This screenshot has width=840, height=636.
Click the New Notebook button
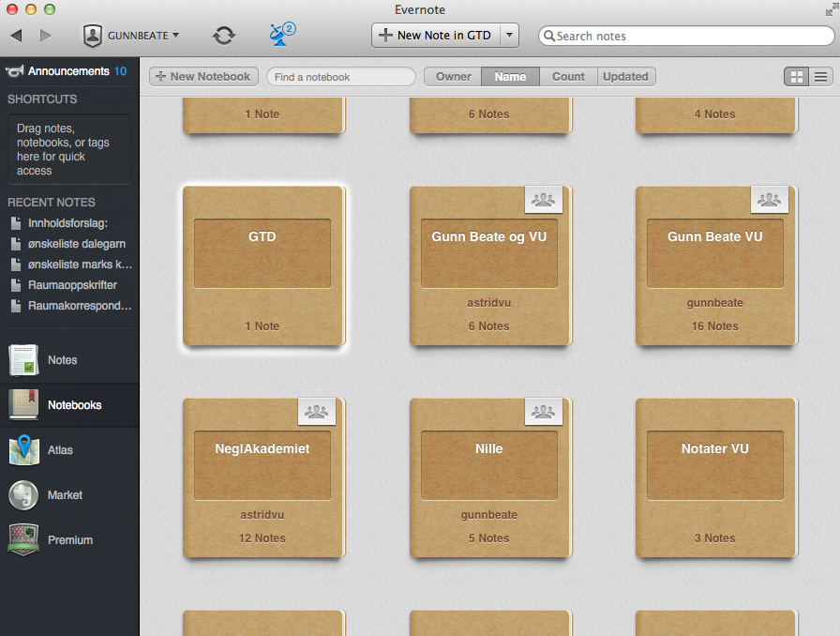point(202,77)
